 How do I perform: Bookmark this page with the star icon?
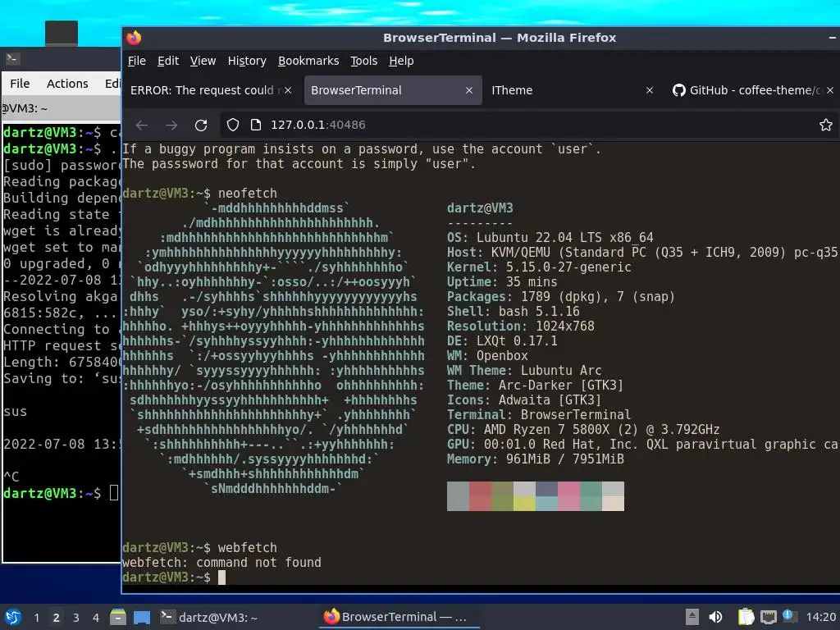[825, 125]
